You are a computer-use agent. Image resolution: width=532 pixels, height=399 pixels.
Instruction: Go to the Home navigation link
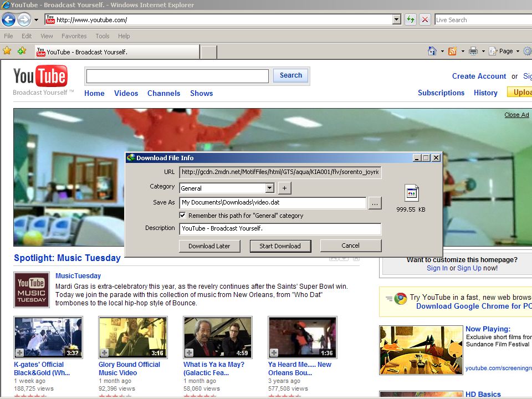[x=94, y=93]
